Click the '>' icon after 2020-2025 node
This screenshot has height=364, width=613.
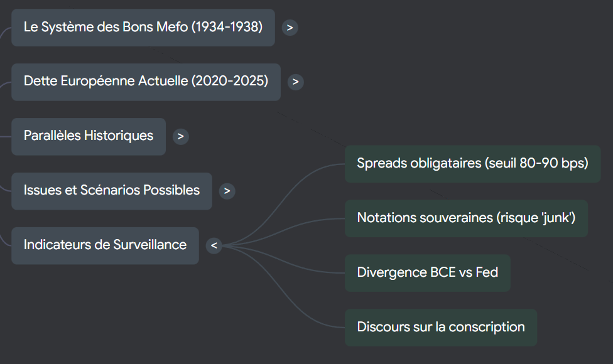tap(296, 82)
